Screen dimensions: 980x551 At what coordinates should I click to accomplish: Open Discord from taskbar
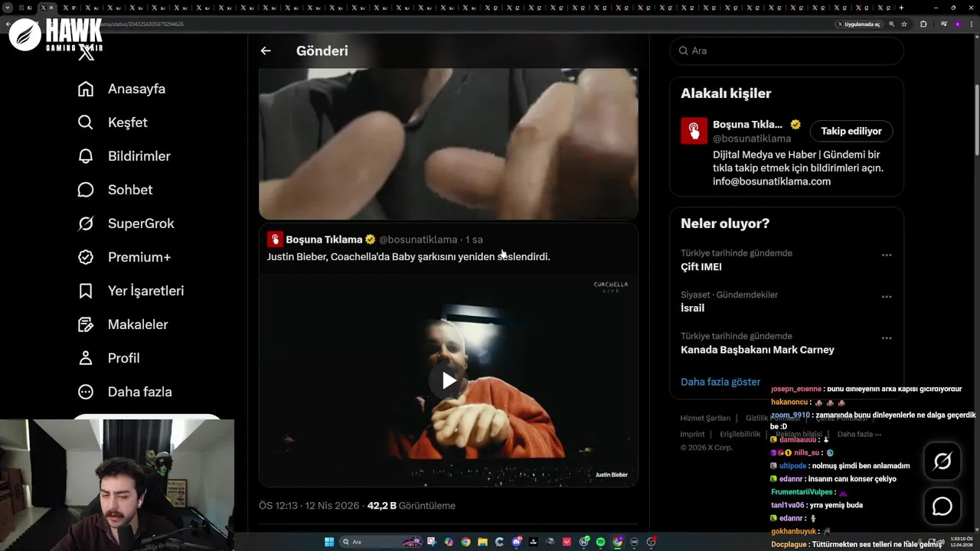coord(517,542)
